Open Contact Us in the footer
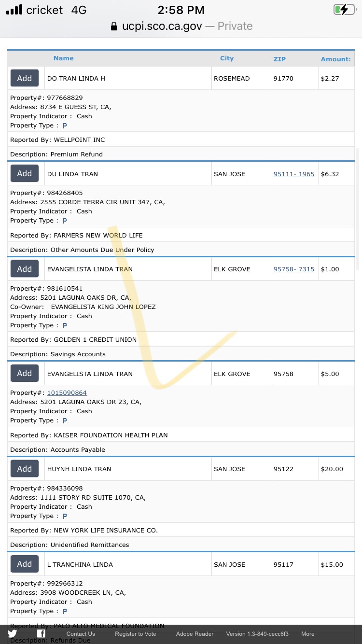Viewport: 362px width, 644px height. point(81,634)
